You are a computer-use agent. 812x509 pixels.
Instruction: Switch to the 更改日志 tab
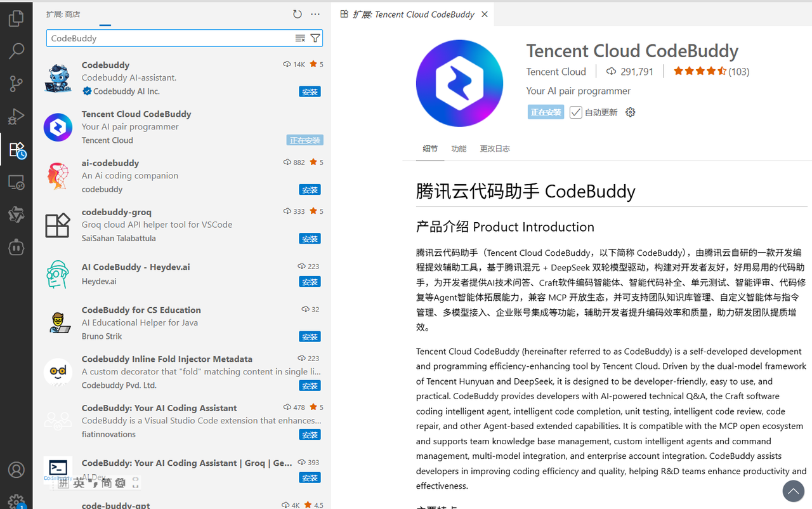(x=495, y=149)
